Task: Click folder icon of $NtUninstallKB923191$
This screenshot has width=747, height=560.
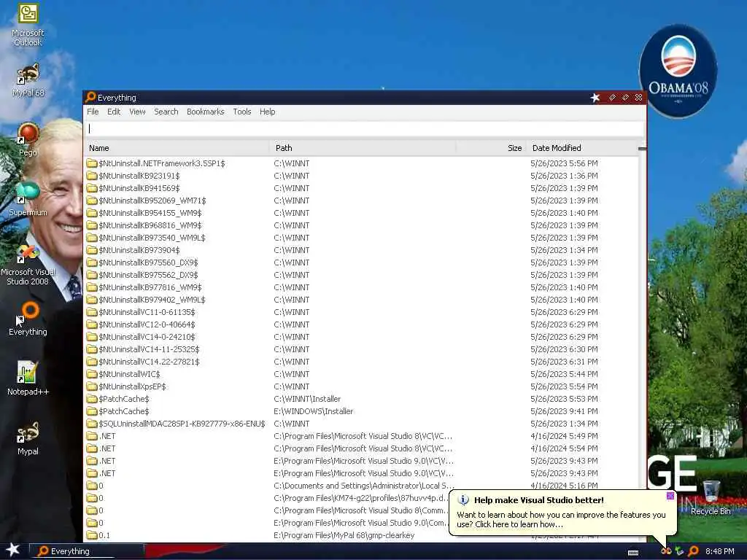Action: pyautogui.click(x=91, y=176)
